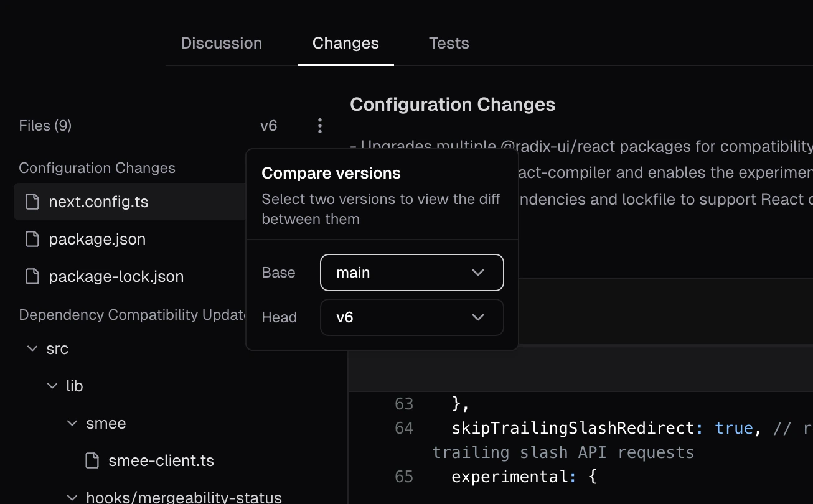Screen dimensions: 813x504
Task: Click the v6 version label
Action: coord(268,126)
